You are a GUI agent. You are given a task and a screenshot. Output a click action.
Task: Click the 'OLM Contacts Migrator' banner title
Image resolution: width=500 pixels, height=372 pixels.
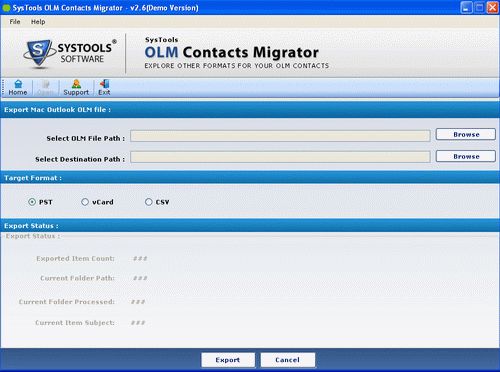[232, 52]
